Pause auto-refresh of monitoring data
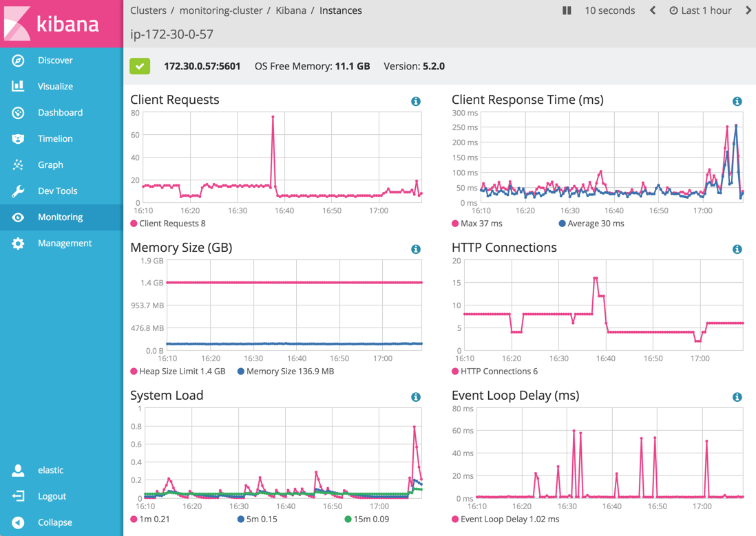Image resolution: width=756 pixels, height=536 pixels. [x=567, y=10]
